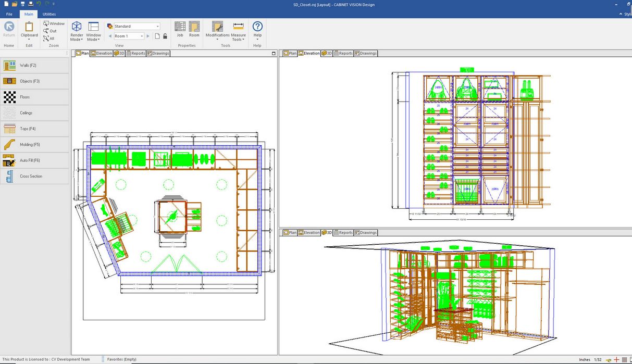The image size is (632, 364).
Task: Open Room properties
Action: [194, 30]
